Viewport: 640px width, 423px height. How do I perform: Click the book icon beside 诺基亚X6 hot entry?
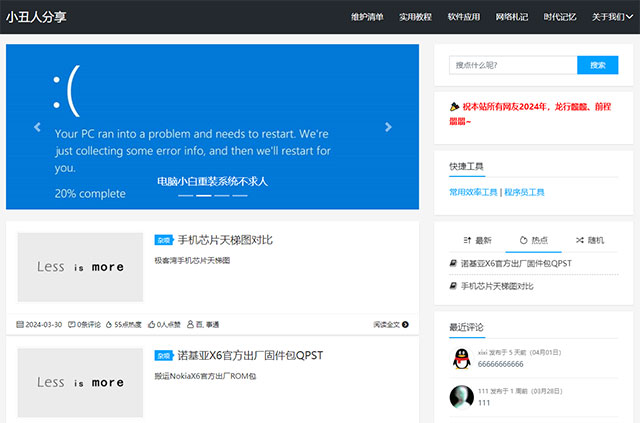click(x=453, y=263)
